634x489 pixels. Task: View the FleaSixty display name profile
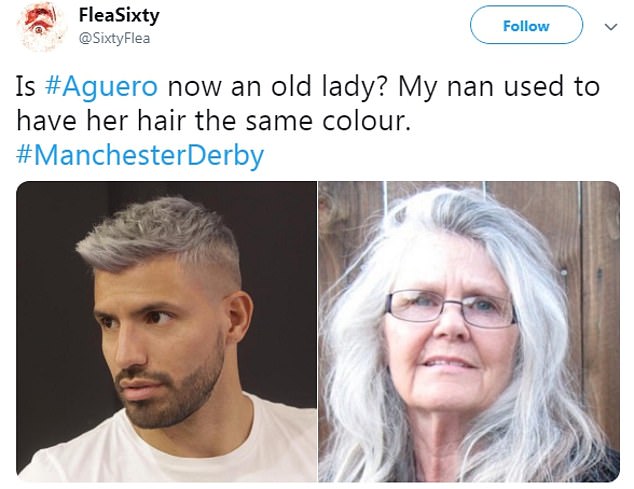coord(119,16)
